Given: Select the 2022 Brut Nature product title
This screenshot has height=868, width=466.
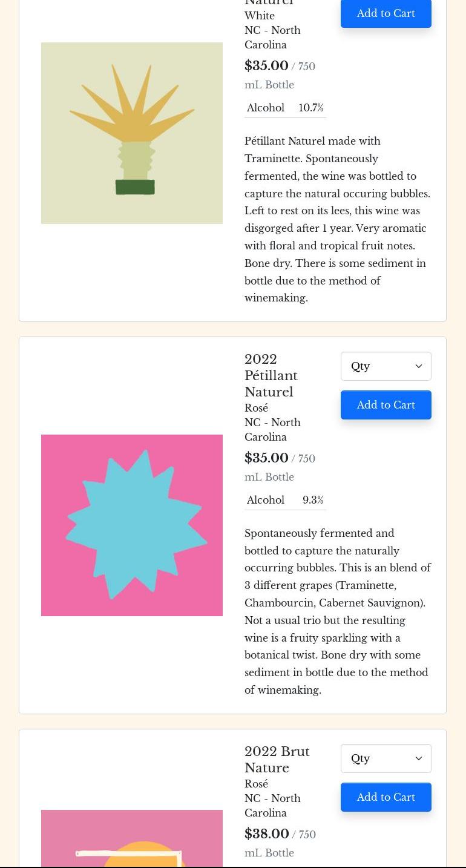Looking at the screenshot, I should tap(277, 760).
